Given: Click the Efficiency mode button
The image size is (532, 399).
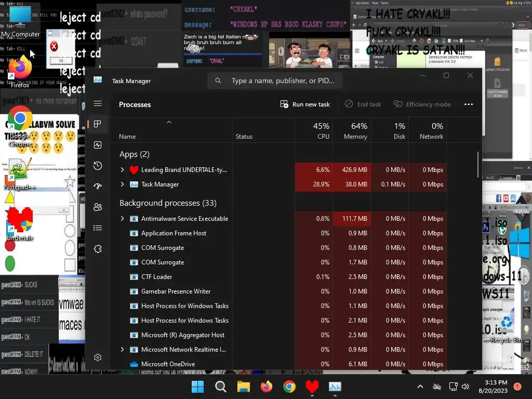Looking at the screenshot, I should pyautogui.click(x=422, y=104).
